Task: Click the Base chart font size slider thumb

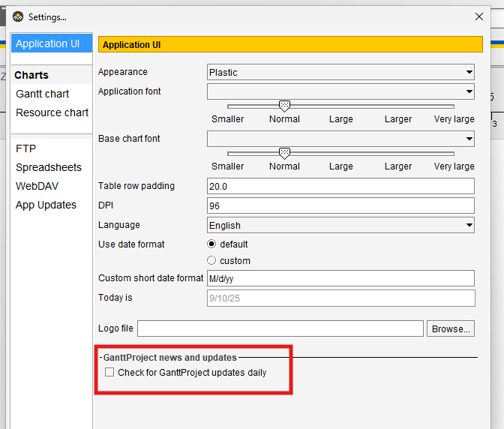Action: tap(284, 153)
